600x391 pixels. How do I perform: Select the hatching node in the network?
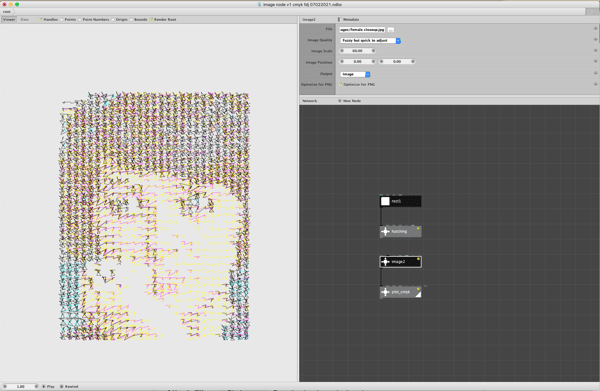tap(401, 231)
